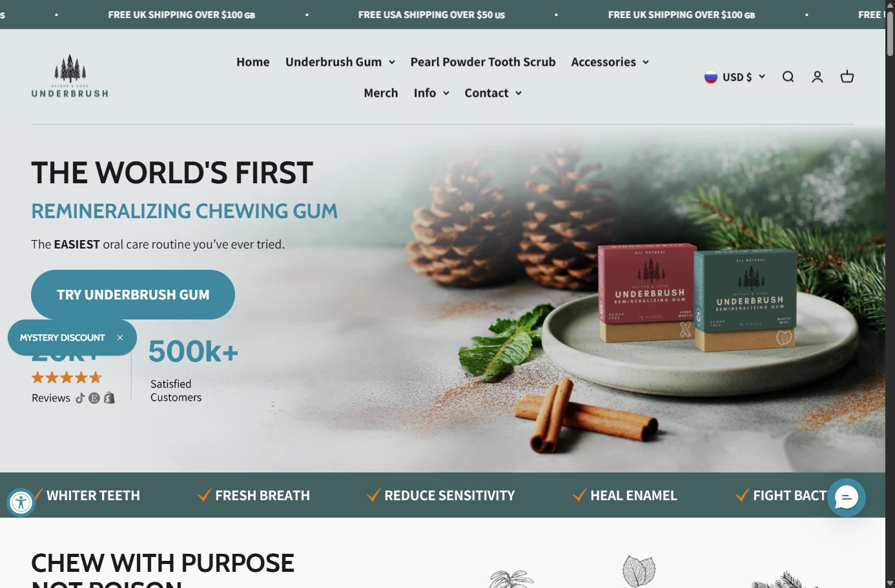Screen dimensions: 895x588
Task: Open the account login icon
Action: (818, 77)
